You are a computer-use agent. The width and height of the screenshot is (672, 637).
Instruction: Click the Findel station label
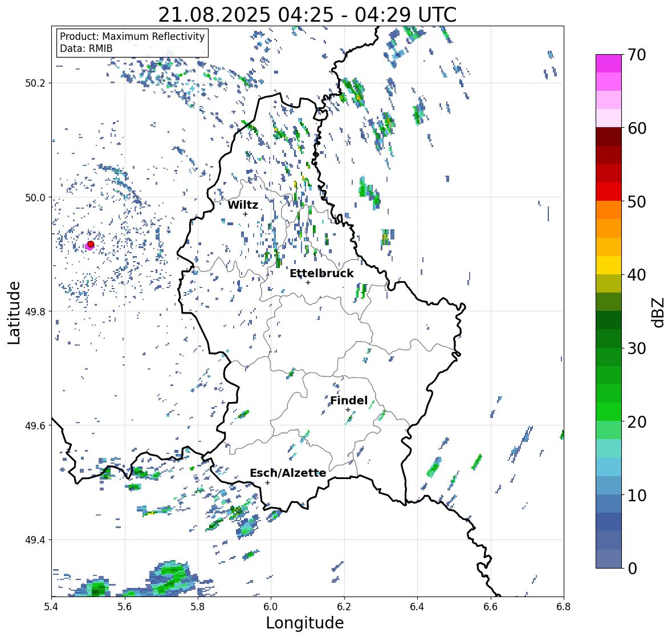[x=349, y=400]
